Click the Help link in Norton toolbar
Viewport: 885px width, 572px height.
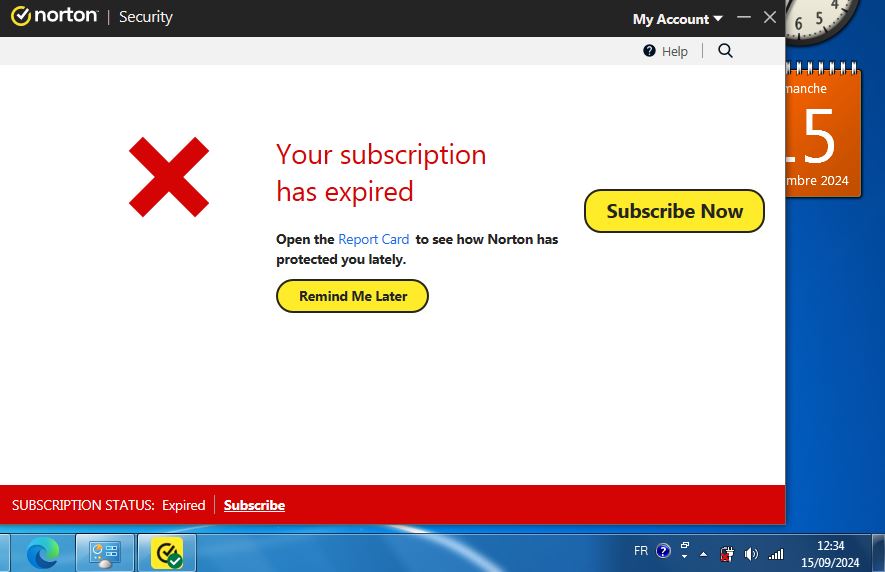pyautogui.click(x=674, y=51)
